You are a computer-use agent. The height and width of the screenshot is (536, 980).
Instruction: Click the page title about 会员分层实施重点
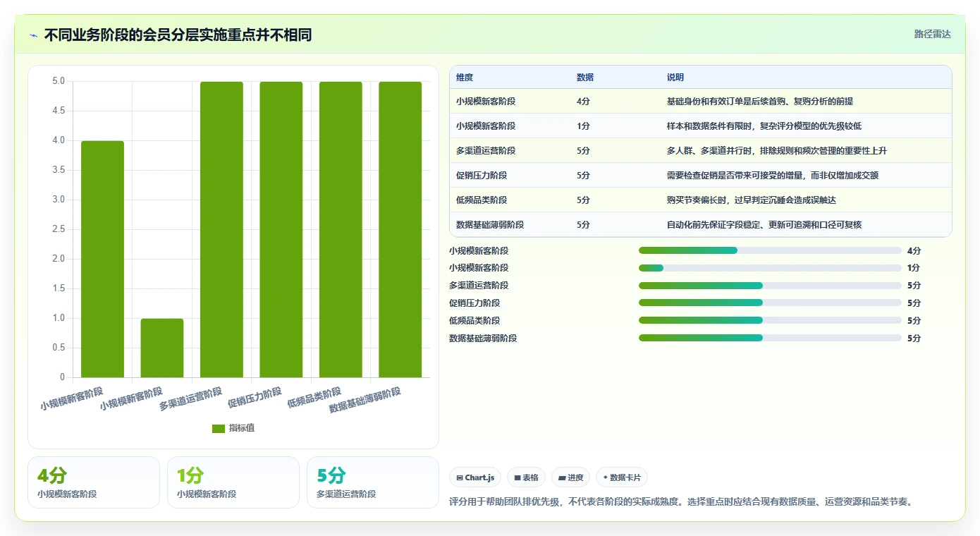tap(178, 35)
